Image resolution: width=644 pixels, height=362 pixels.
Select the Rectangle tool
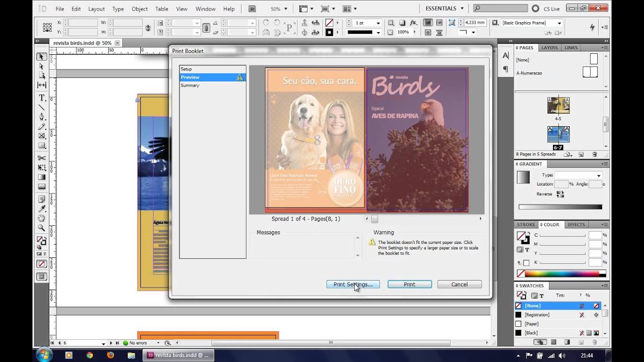point(42,145)
